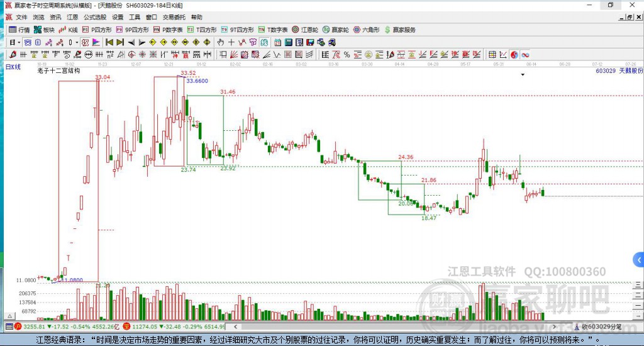Click the yin-yang taiji icon
Image resolution: width=644 pixels, height=346 pixels.
pyautogui.click(x=514, y=55)
